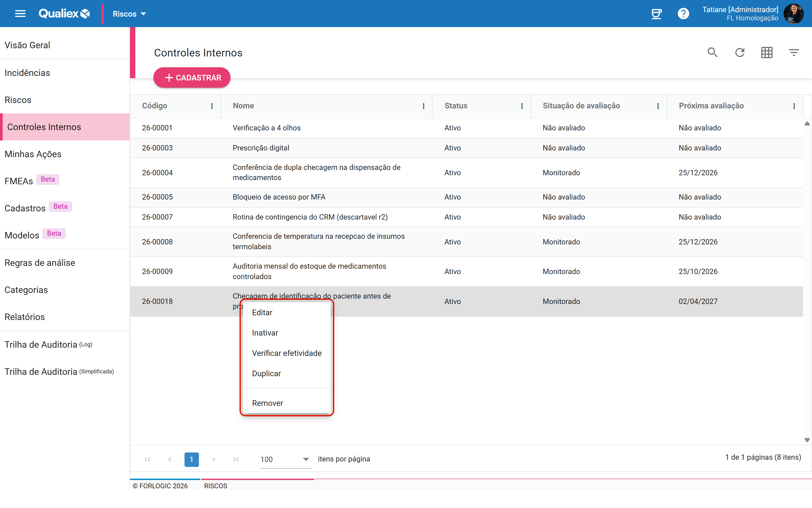Open items per page dropdown showing 100

click(x=285, y=459)
